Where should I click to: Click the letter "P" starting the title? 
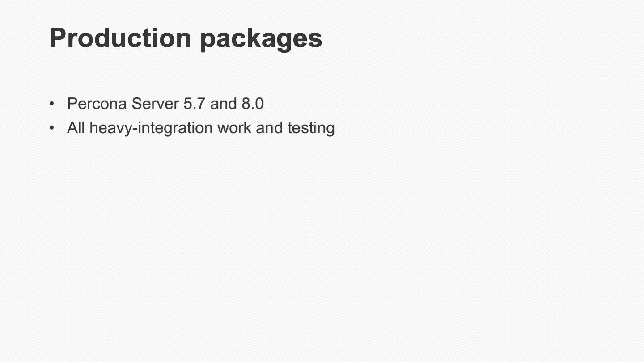58,38
